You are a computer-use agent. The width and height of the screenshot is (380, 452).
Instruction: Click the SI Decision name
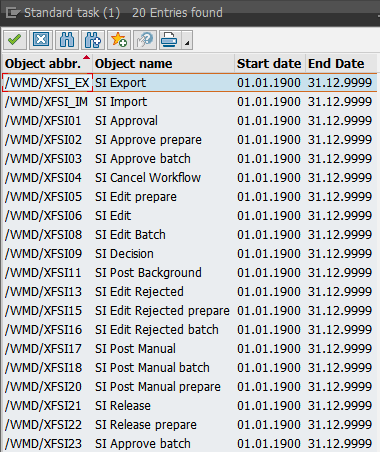coord(124,254)
